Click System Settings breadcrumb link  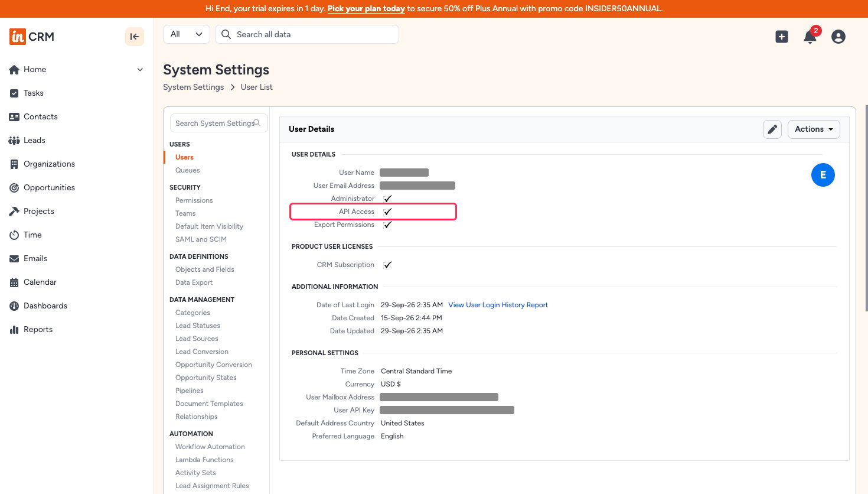[194, 87]
